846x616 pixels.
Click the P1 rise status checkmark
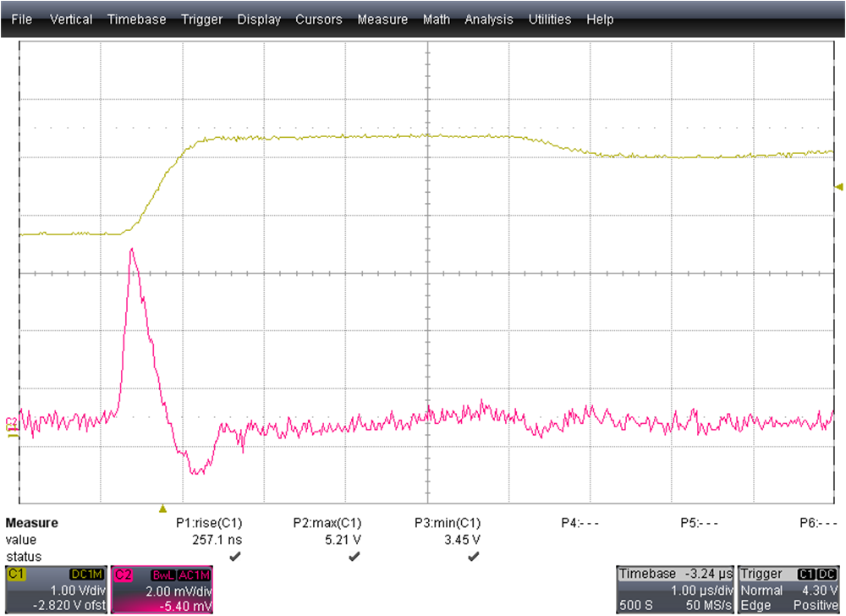click(x=234, y=556)
